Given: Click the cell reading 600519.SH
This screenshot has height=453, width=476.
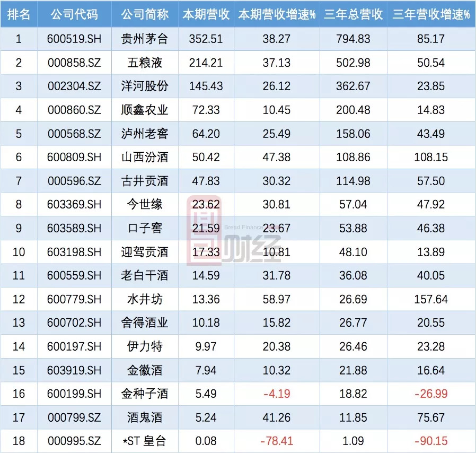Looking at the screenshot, I should (x=74, y=39).
